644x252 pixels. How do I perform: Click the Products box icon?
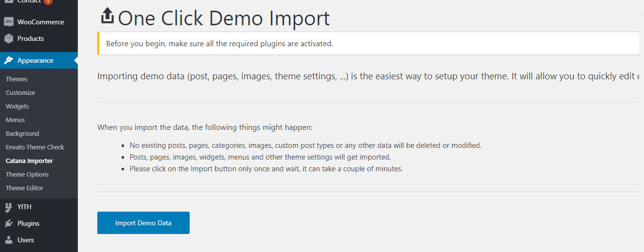[x=9, y=38]
